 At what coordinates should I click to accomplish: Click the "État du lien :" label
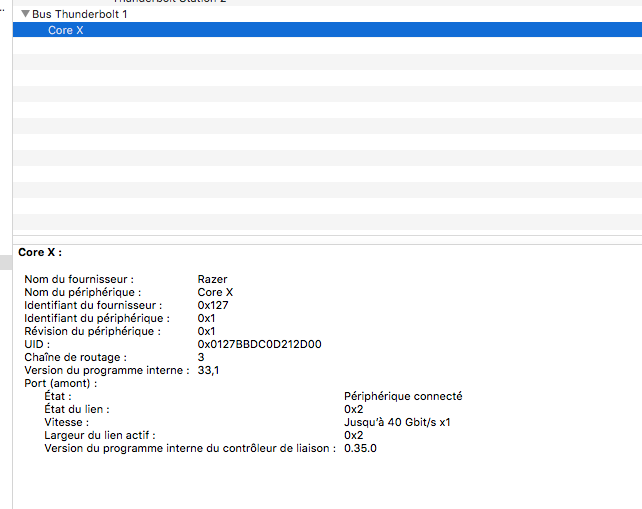point(77,409)
